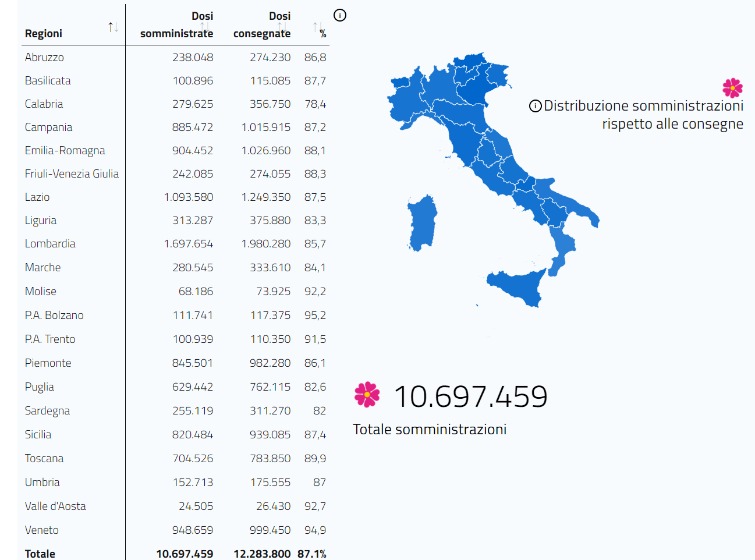Viewport: 755px width, 560px height.
Task: Click the Totale row label
Action: [40, 554]
